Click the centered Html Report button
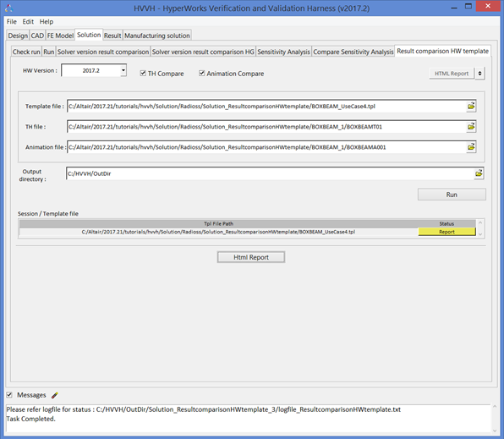504x439 pixels. [251, 257]
